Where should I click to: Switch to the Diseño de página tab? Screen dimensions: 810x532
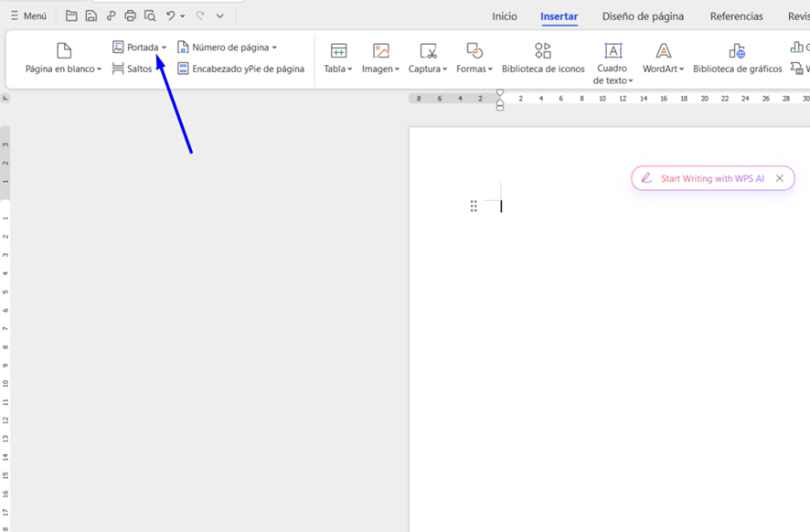[x=643, y=16]
